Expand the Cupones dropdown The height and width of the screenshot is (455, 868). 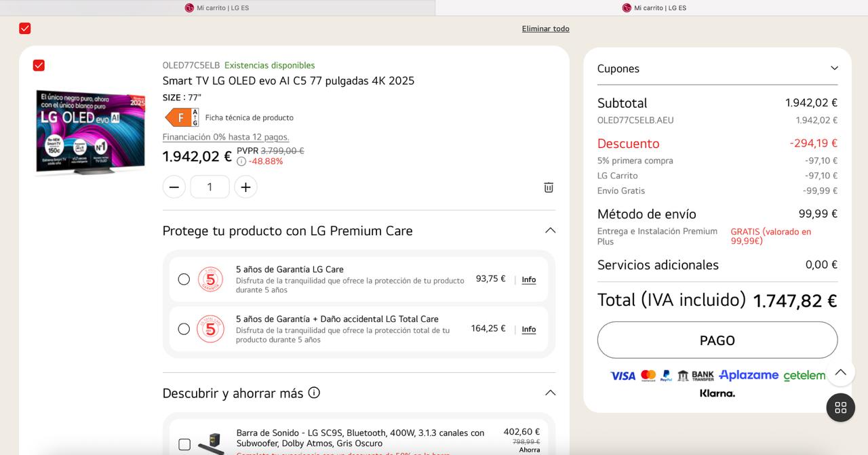834,68
